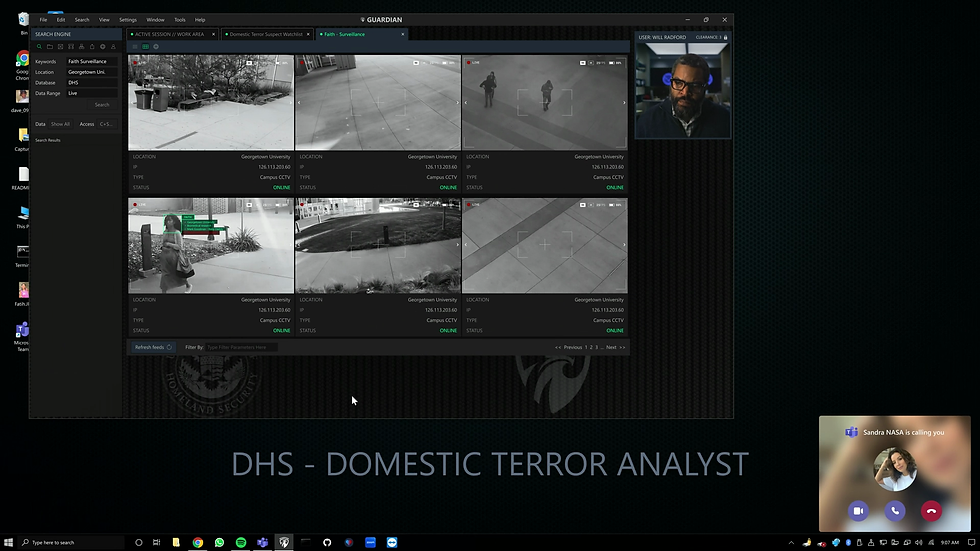
Task: Open the Window menu
Action: (x=155, y=20)
